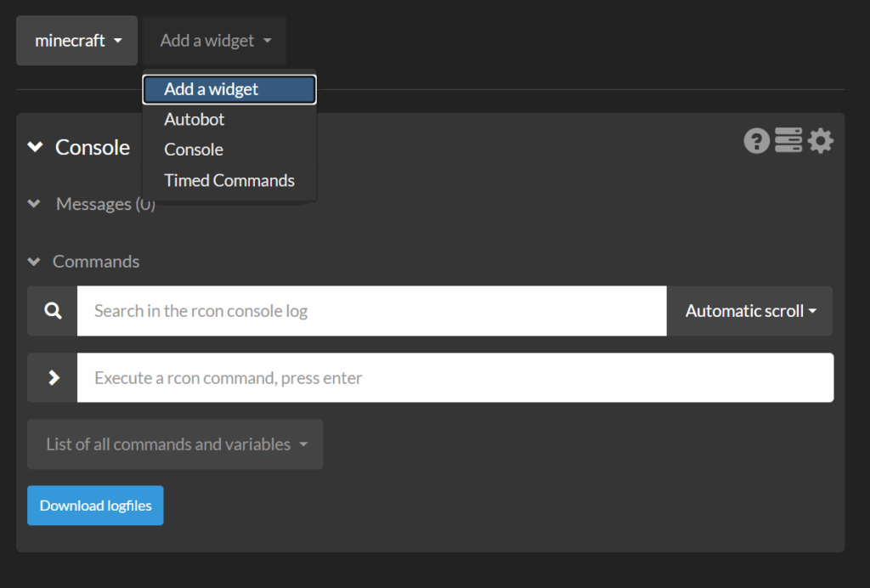The height and width of the screenshot is (588, 870).
Task: Open Console widget settings gear
Action: coord(821,140)
